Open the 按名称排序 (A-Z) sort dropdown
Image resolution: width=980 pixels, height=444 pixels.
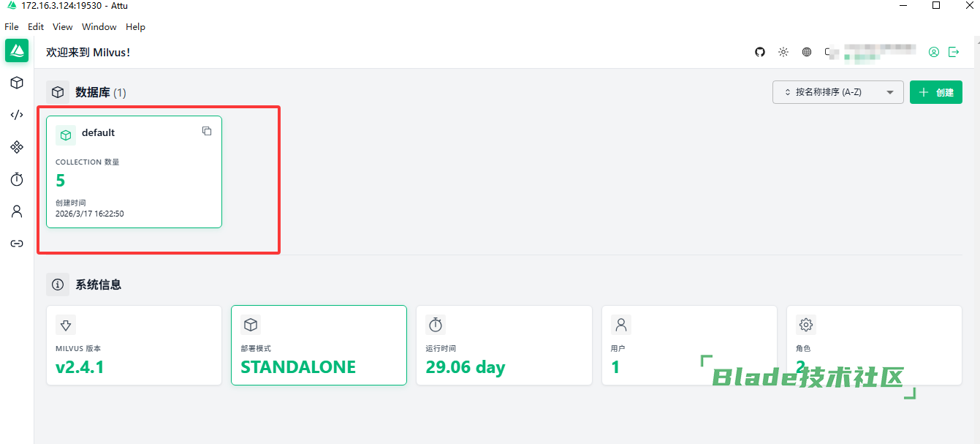838,92
